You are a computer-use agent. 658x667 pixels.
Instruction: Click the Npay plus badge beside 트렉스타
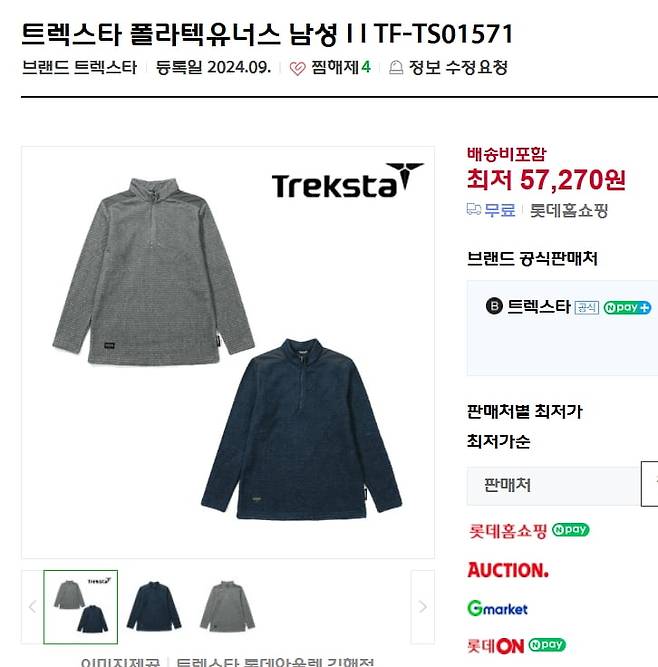pos(627,307)
